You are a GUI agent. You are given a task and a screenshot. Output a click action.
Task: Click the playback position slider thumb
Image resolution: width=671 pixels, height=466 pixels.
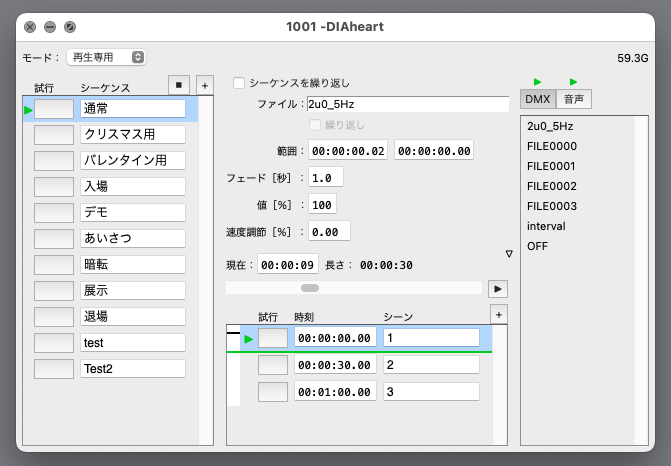point(310,288)
